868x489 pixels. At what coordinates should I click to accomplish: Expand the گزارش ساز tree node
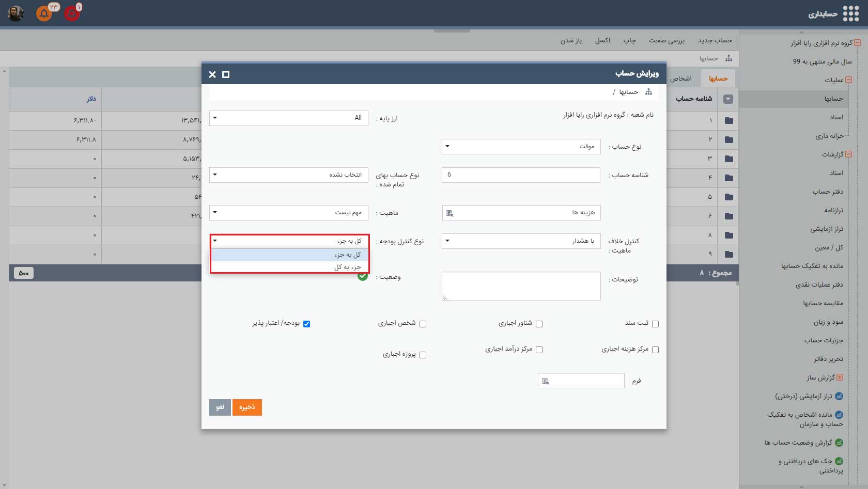840,377
